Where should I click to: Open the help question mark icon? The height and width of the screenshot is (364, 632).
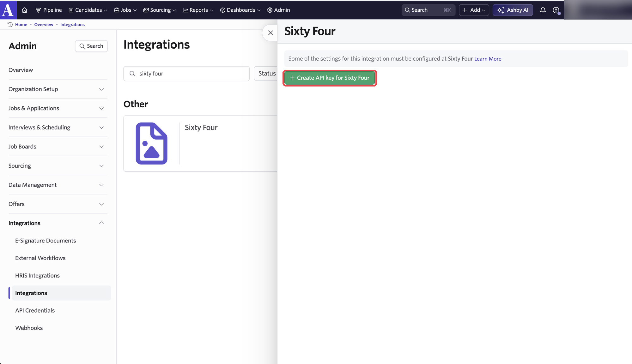pyautogui.click(x=556, y=10)
